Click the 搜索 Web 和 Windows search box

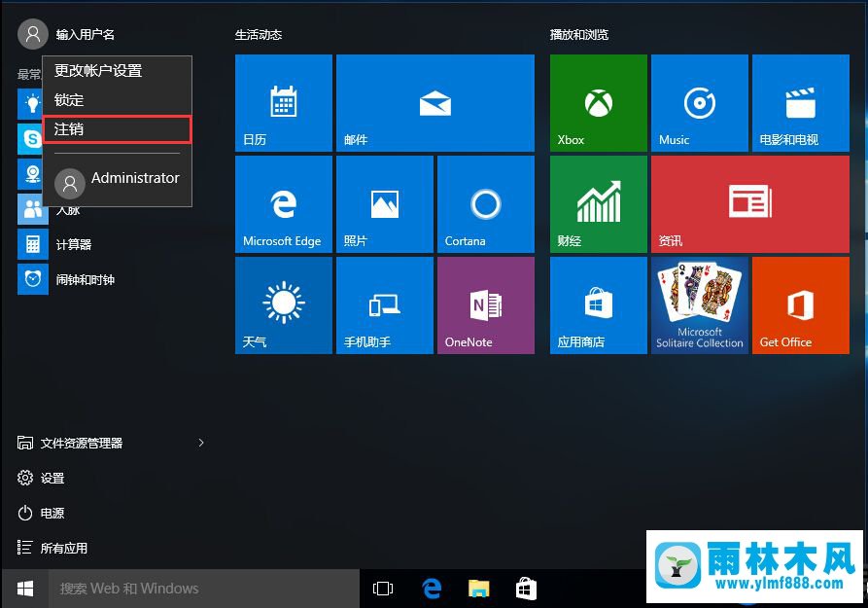tap(204, 589)
